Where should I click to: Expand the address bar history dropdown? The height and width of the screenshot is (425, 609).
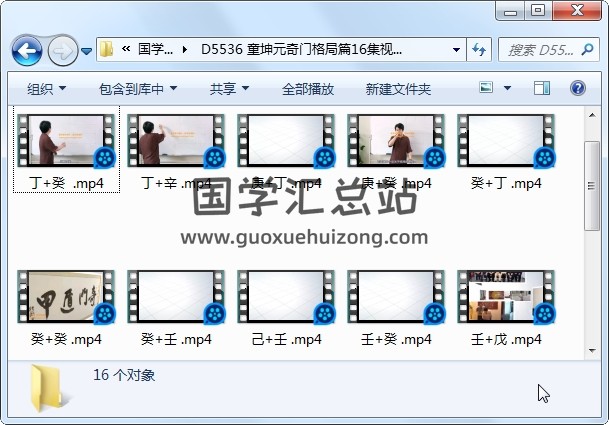(x=456, y=49)
